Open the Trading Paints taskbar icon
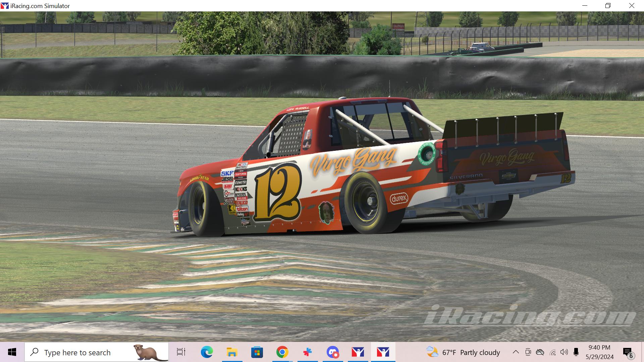Image resolution: width=644 pixels, height=362 pixels. (307, 352)
